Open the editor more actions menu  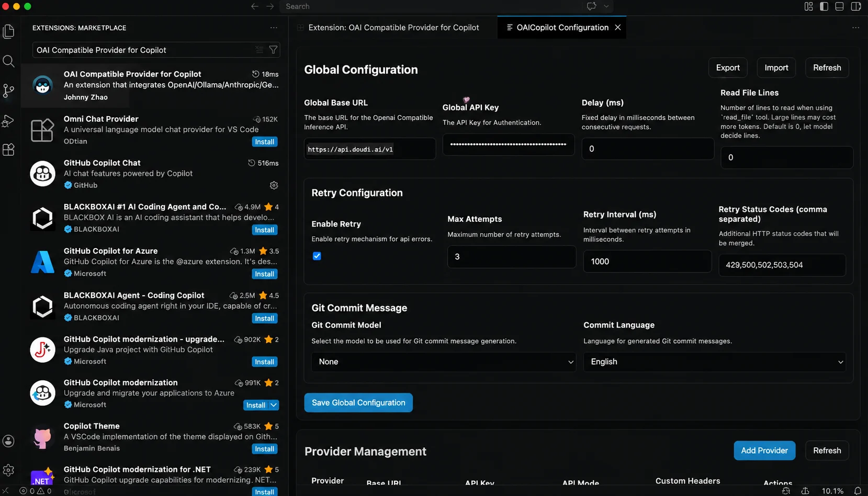coord(855,27)
